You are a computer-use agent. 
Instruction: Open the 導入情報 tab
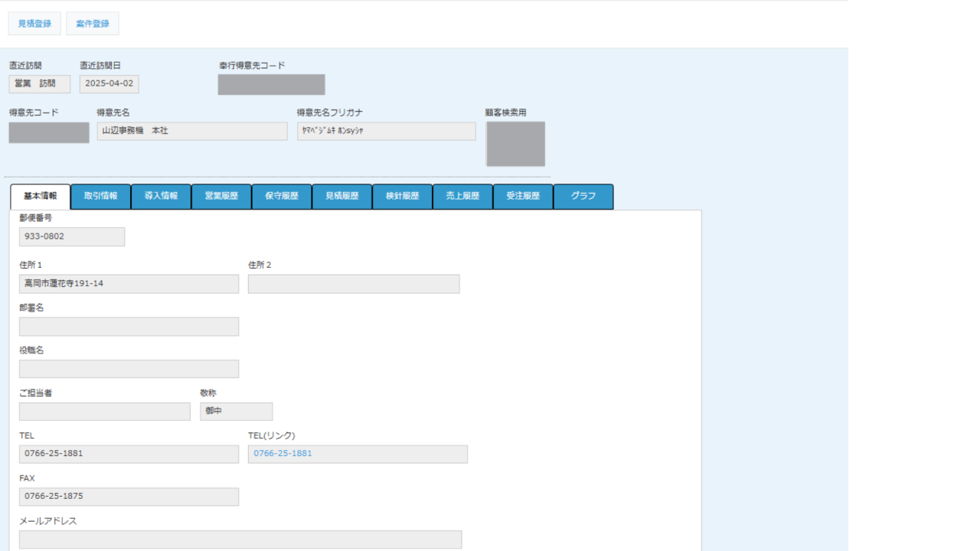pos(162,197)
